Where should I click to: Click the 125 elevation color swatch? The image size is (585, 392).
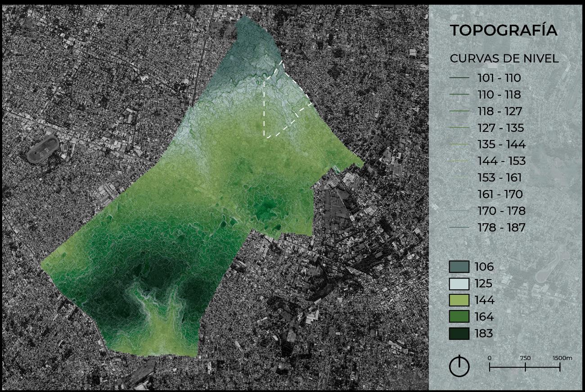point(459,284)
